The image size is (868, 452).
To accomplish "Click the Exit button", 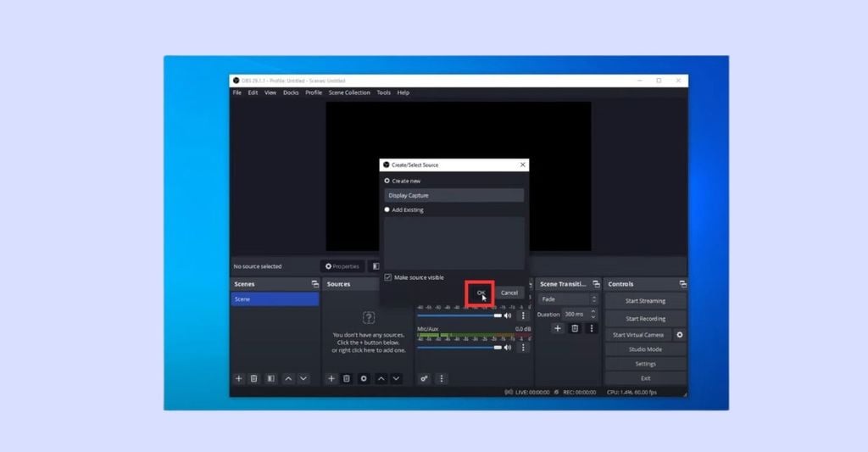I will tap(645, 378).
